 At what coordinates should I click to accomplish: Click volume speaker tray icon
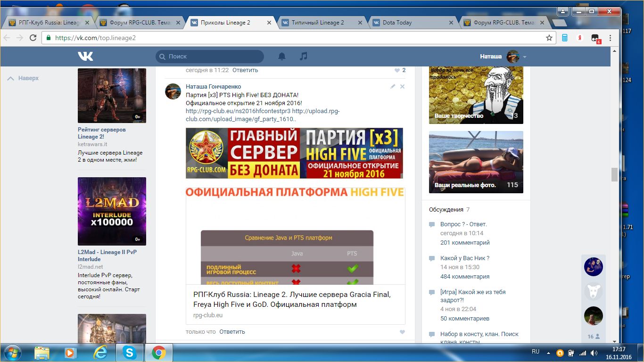(x=594, y=353)
